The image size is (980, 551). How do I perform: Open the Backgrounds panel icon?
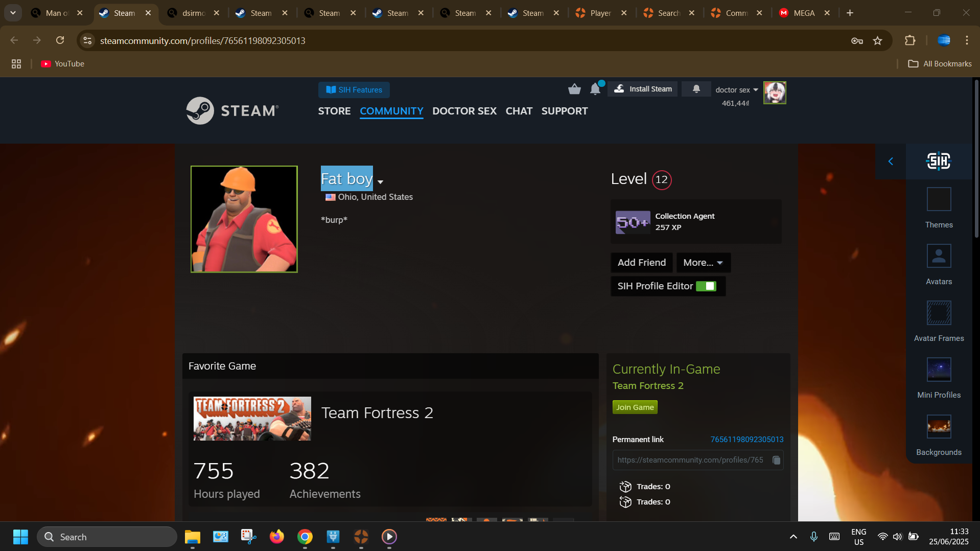coord(939,427)
